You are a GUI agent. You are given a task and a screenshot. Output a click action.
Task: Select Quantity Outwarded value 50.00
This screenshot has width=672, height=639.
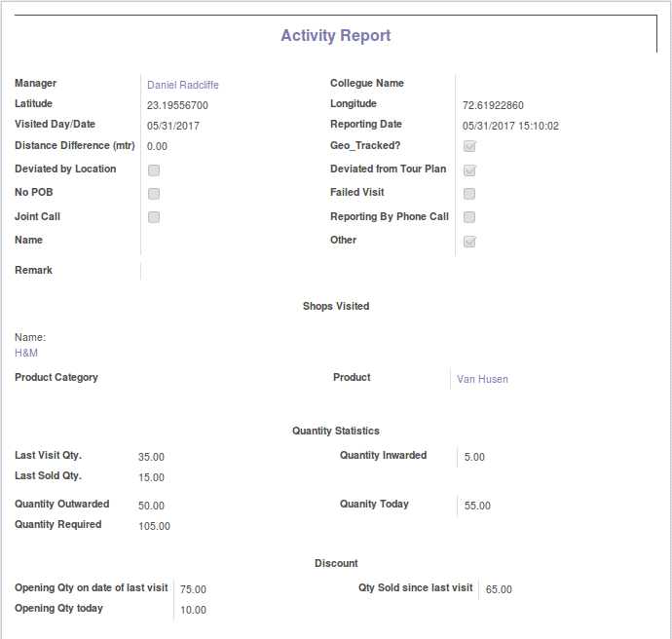point(151,506)
